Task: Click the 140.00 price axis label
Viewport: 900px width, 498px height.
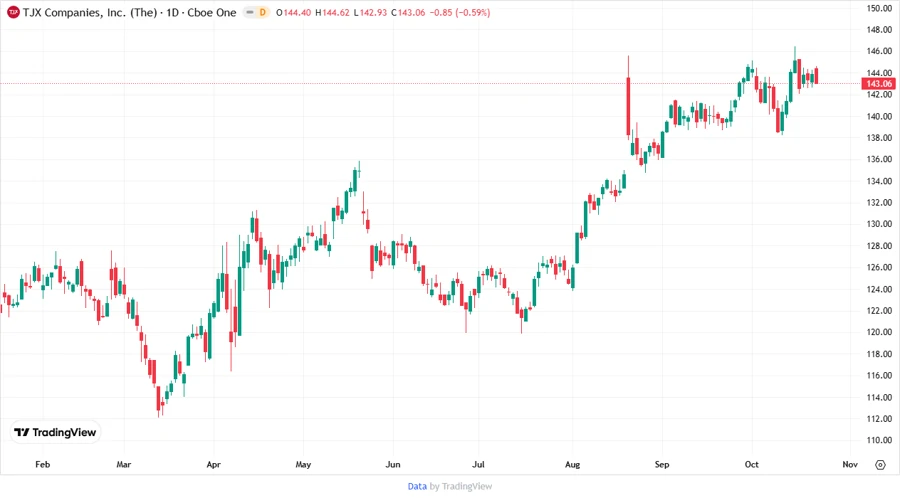Action: click(879, 116)
